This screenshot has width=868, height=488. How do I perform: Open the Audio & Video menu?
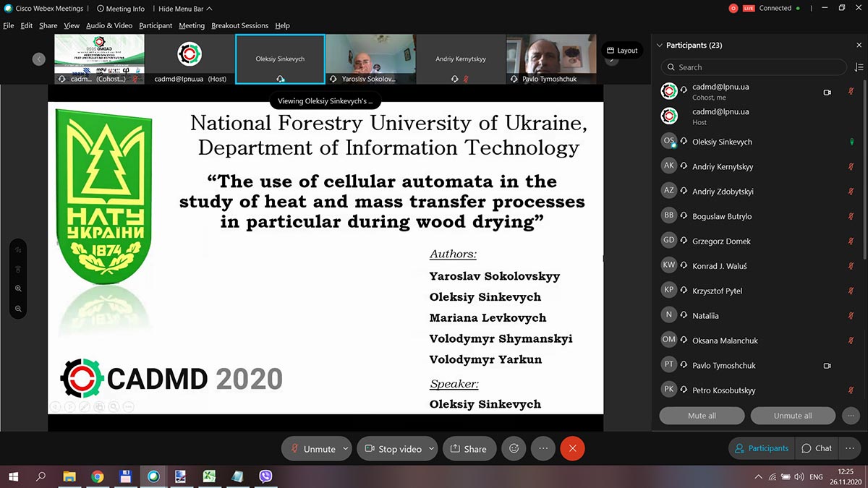point(109,25)
